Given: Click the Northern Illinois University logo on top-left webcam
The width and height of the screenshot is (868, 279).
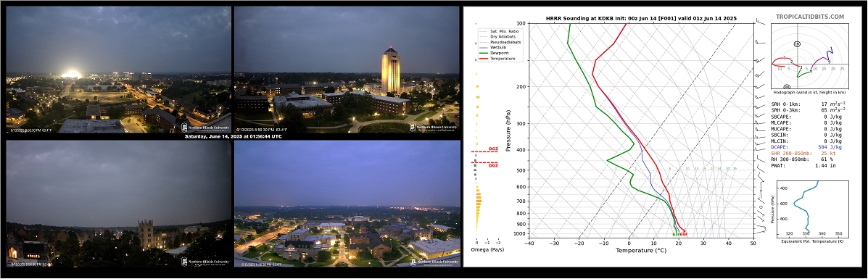Looking at the screenshot, I should point(205,127).
